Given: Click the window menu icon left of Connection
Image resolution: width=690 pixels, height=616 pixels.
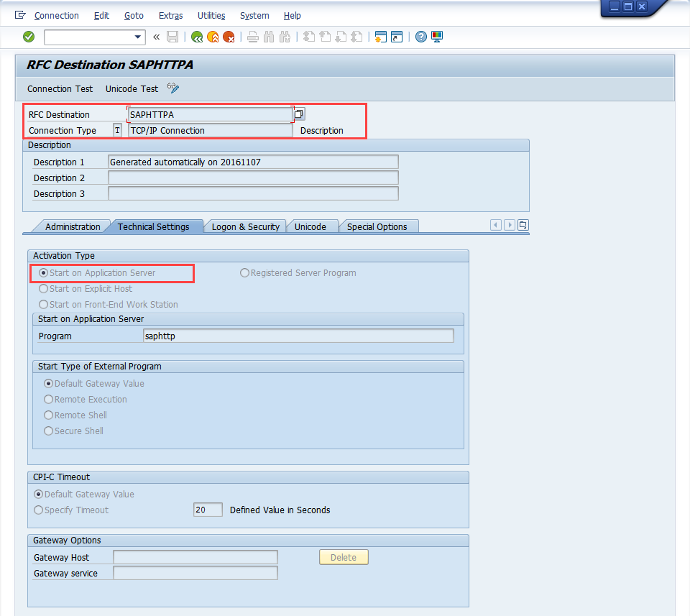Looking at the screenshot, I should (x=20, y=15).
